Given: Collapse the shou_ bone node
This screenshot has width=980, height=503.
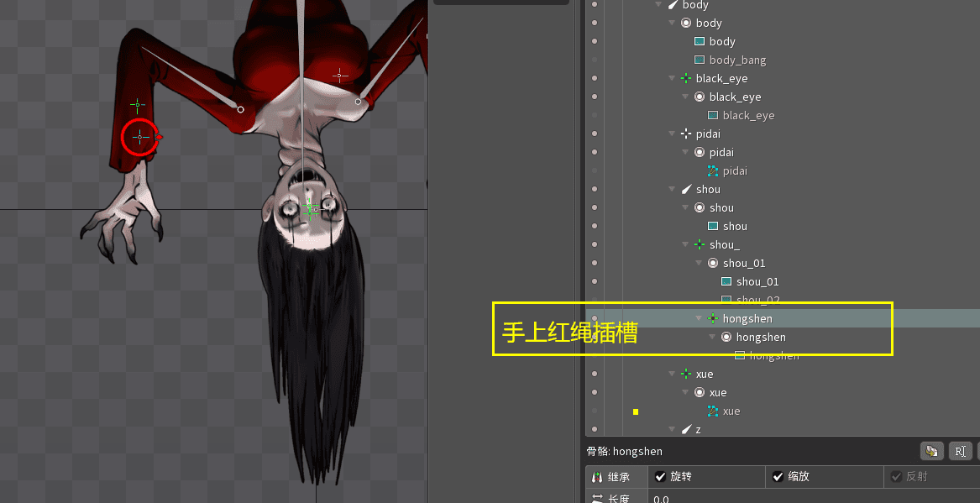Looking at the screenshot, I should click(685, 244).
